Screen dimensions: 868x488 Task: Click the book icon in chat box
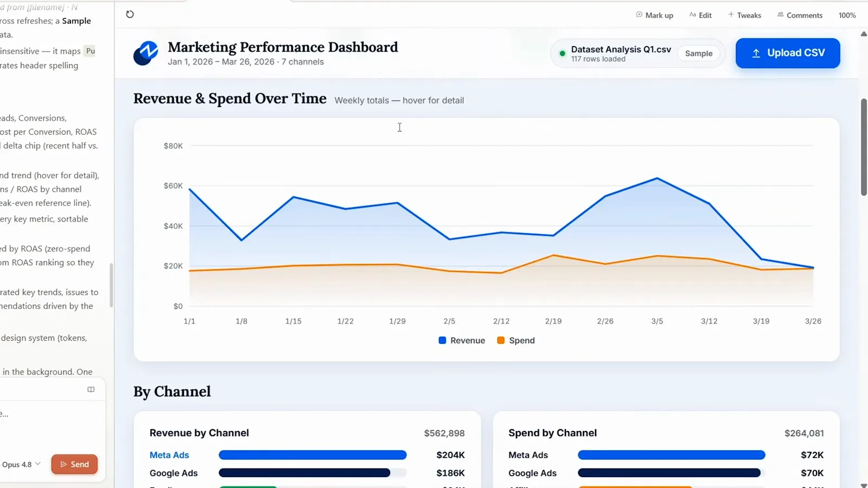[x=91, y=389]
